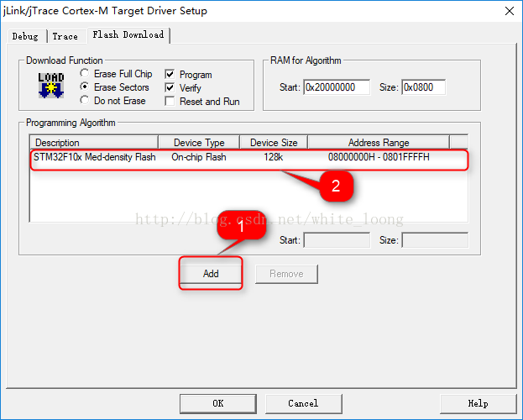Confirm with the OK button
Viewport: 523px width, 420px height.
coord(218,403)
